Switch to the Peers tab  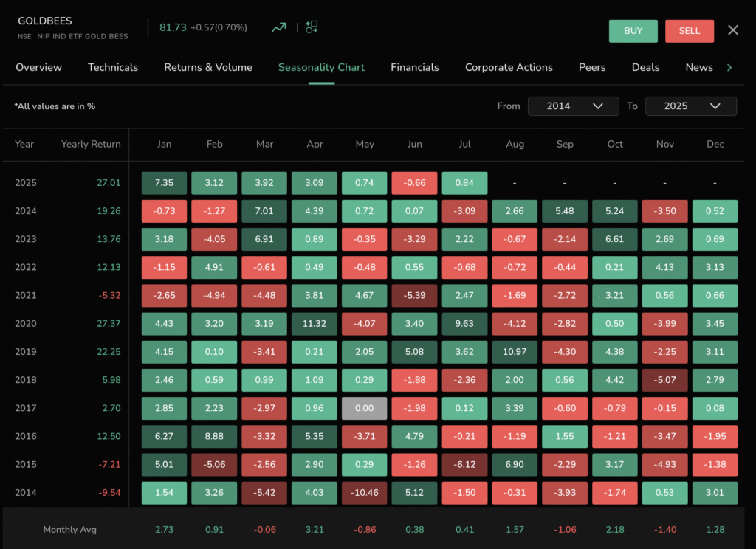tap(592, 67)
